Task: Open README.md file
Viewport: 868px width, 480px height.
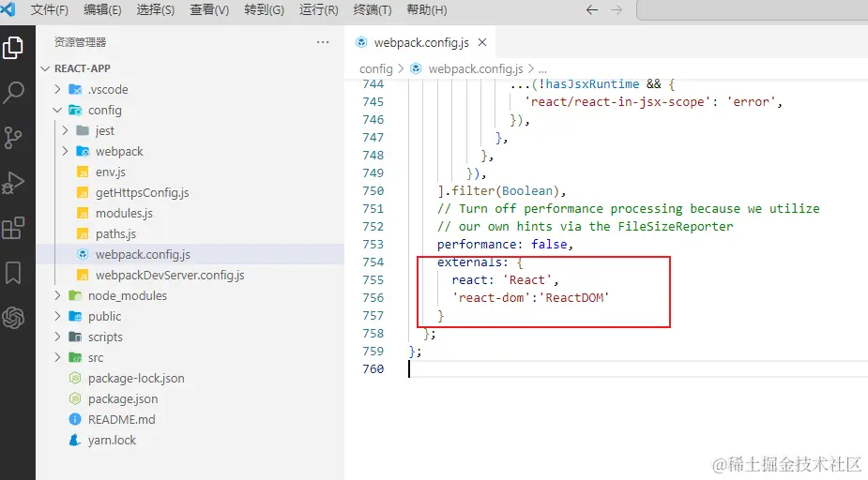Action: [121, 419]
